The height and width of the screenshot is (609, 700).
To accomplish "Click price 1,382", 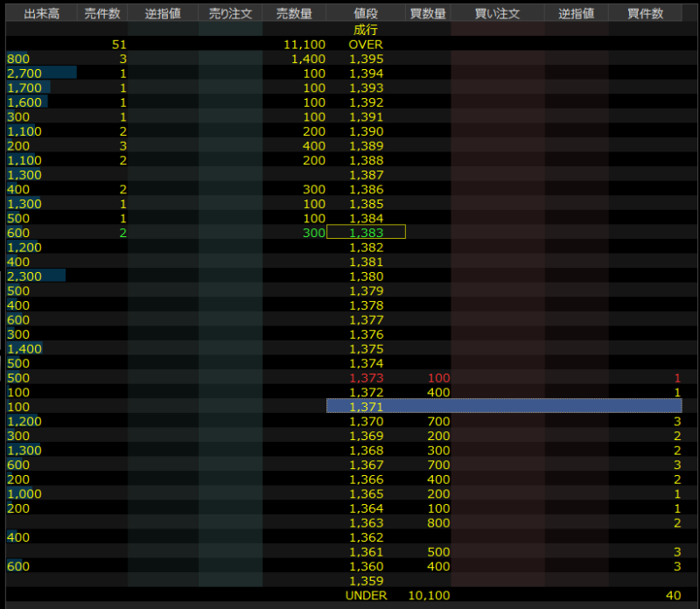I will click(366, 248).
